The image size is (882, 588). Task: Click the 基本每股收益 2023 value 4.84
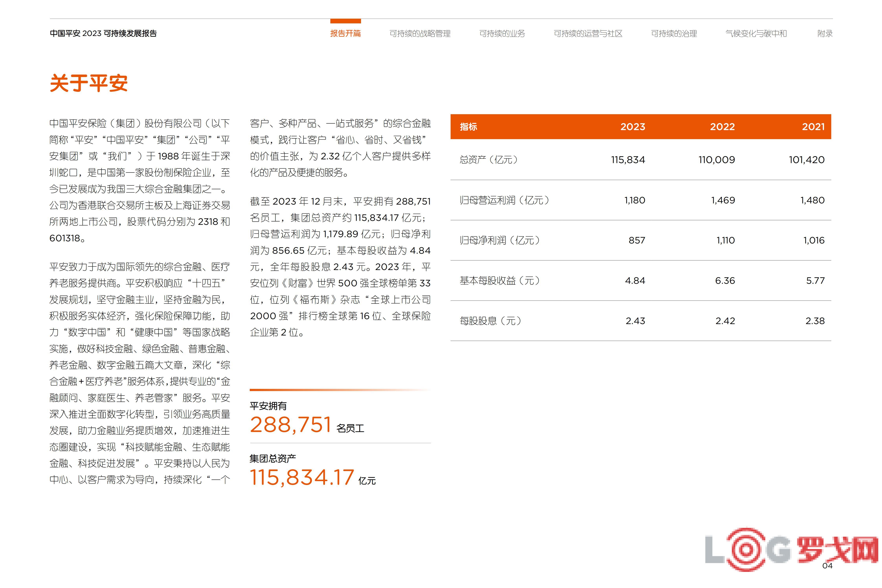pos(635,280)
